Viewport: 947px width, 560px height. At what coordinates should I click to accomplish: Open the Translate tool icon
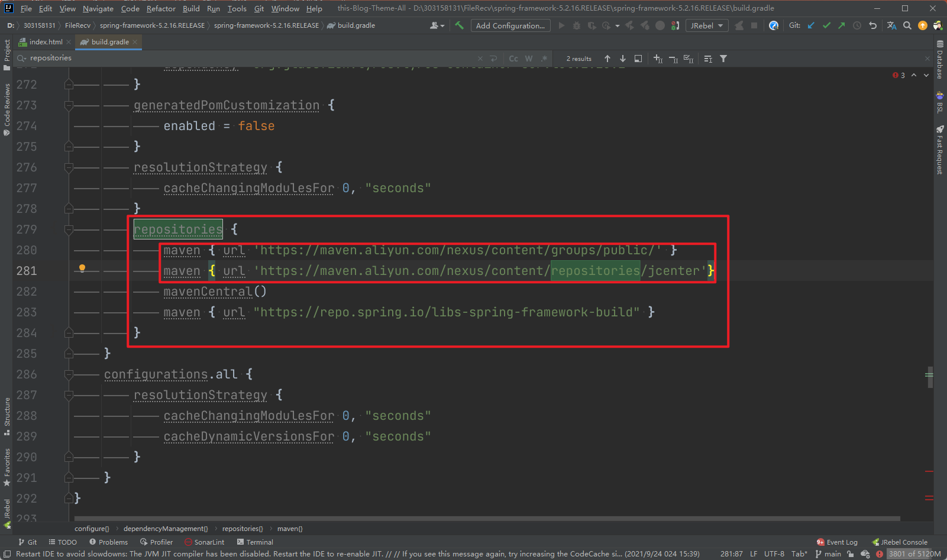(891, 25)
